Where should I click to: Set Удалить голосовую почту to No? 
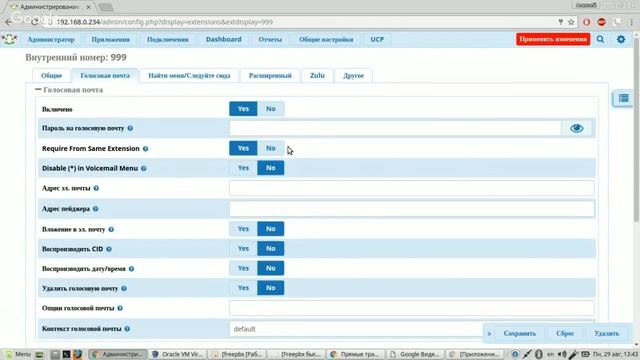pos(271,288)
